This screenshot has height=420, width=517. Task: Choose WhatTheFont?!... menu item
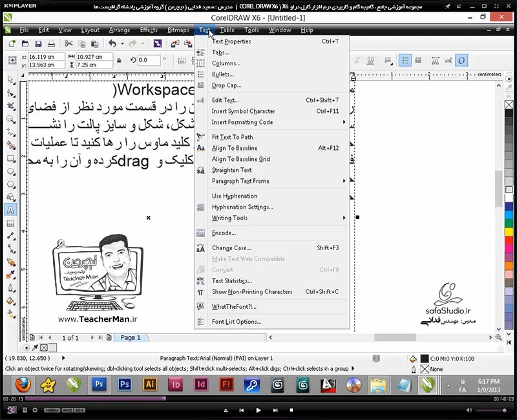coord(272,306)
